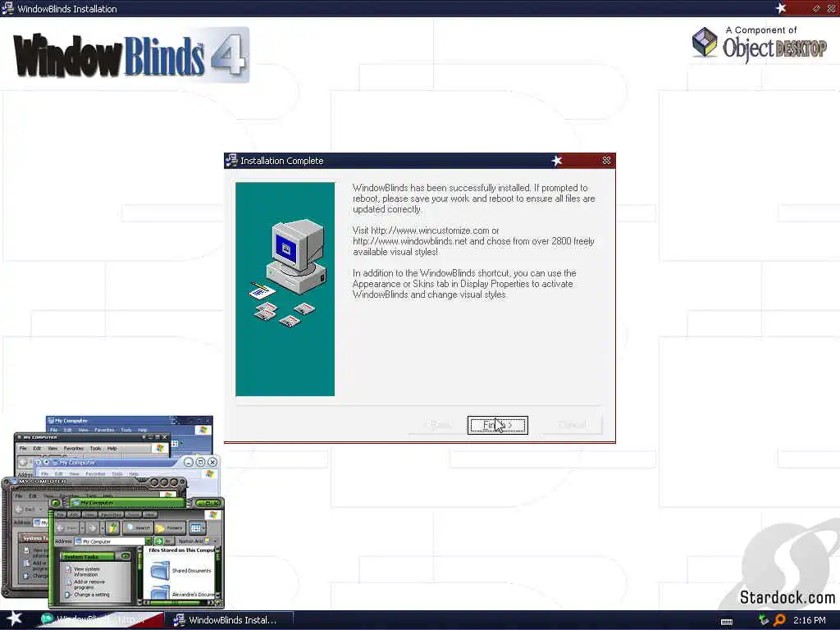
Task: Close the Installation Complete dialog
Action: tap(606, 160)
